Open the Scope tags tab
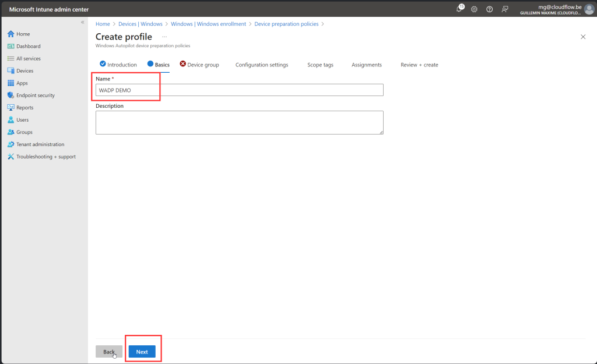 click(320, 65)
